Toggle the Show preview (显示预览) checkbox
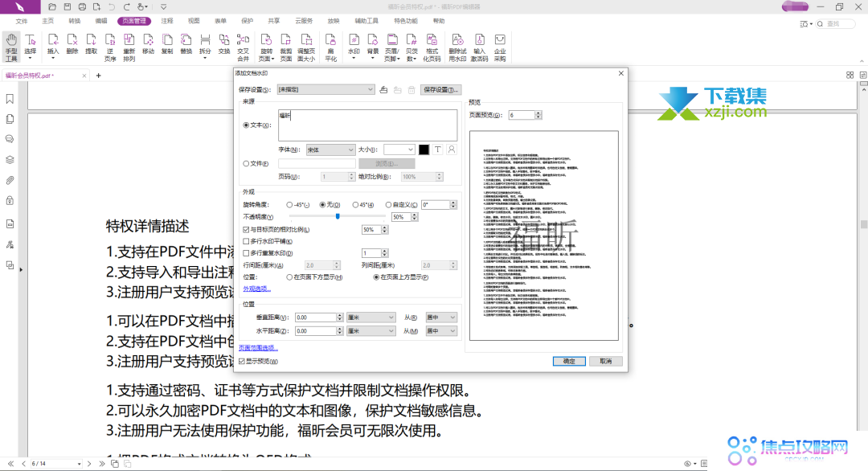 pyautogui.click(x=242, y=361)
